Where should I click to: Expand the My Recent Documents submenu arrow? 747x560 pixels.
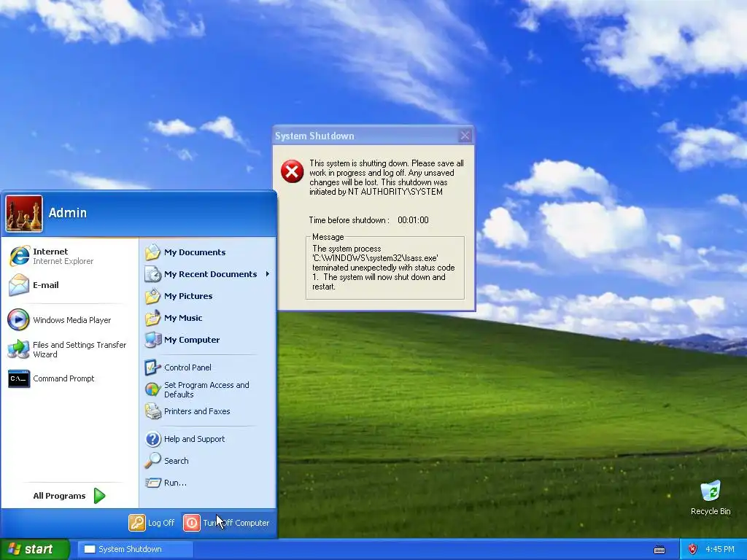coord(267,274)
